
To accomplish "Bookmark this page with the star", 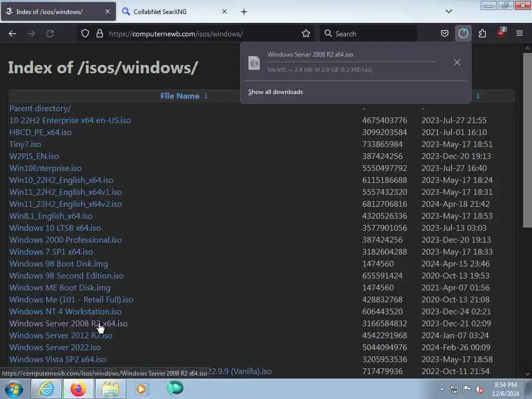I will (x=306, y=34).
